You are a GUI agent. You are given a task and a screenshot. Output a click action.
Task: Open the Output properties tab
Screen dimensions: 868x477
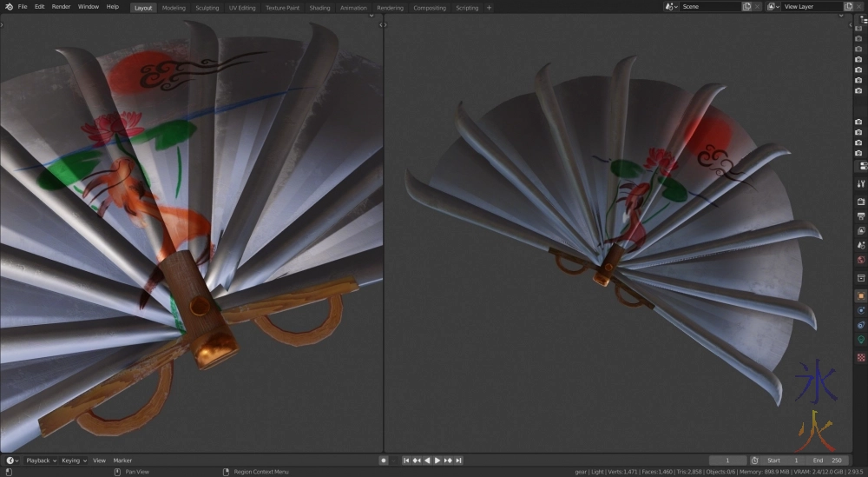tap(861, 215)
